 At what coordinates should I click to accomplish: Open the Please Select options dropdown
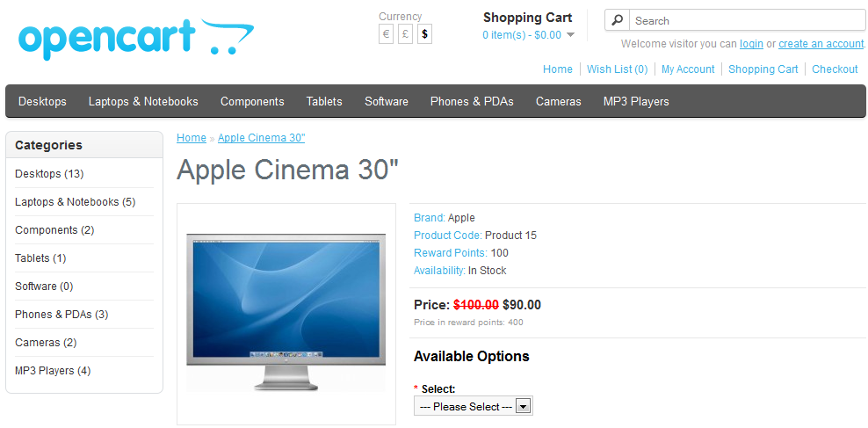(474, 406)
